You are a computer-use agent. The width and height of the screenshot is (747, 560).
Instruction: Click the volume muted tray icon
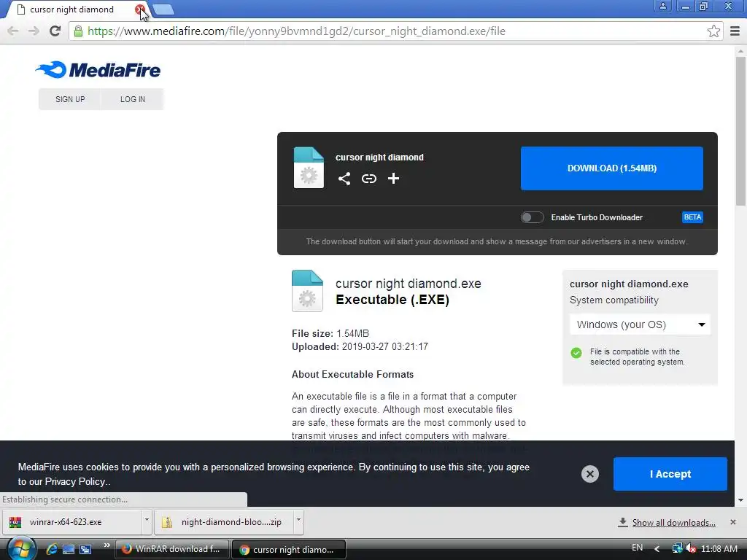click(691, 548)
